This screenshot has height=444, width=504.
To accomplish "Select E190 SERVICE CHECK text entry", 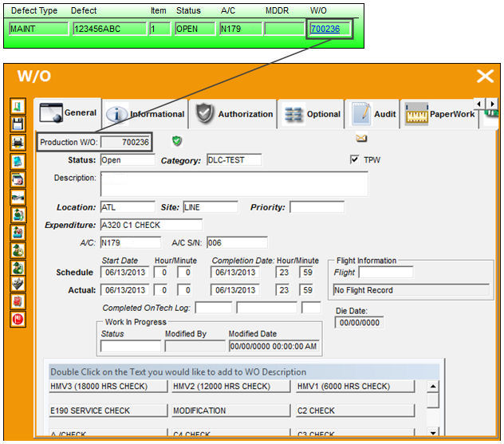I will pyautogui.click(x=108, y=411).
